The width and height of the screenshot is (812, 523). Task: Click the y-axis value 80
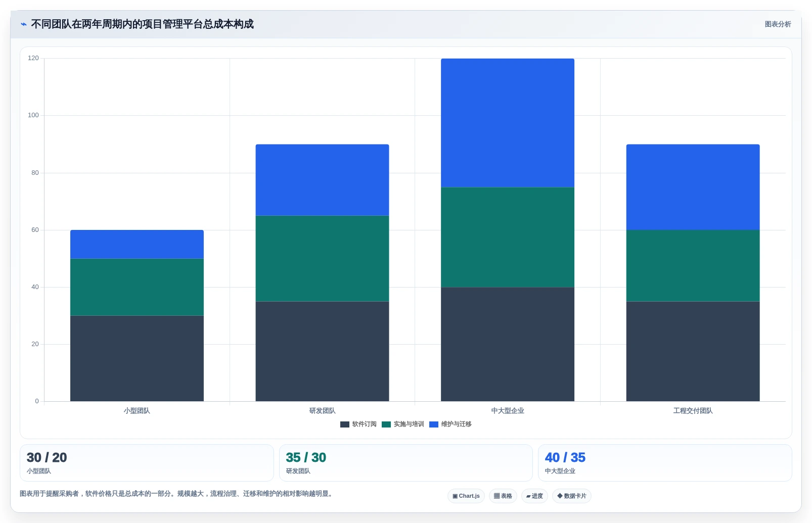tap(35, 173)
